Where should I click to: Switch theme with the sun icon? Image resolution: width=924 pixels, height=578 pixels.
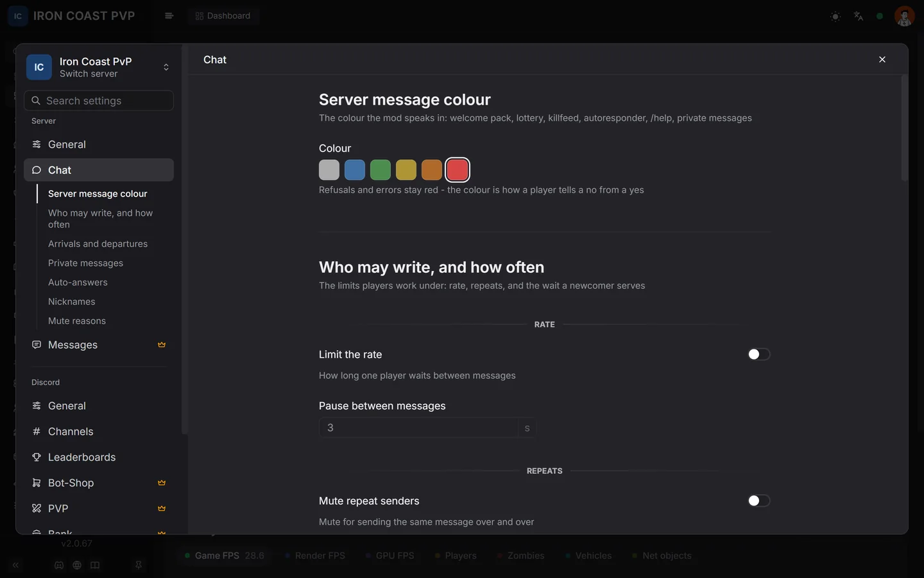(835, 16)
